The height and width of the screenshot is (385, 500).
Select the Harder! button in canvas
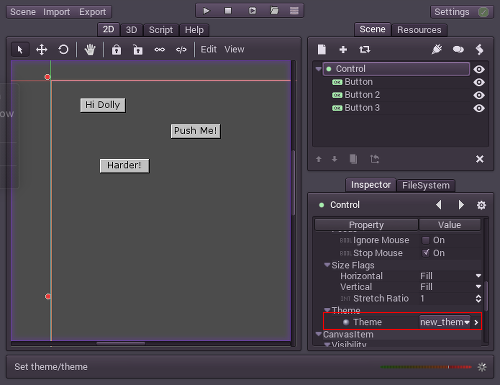tap(124, 166)
